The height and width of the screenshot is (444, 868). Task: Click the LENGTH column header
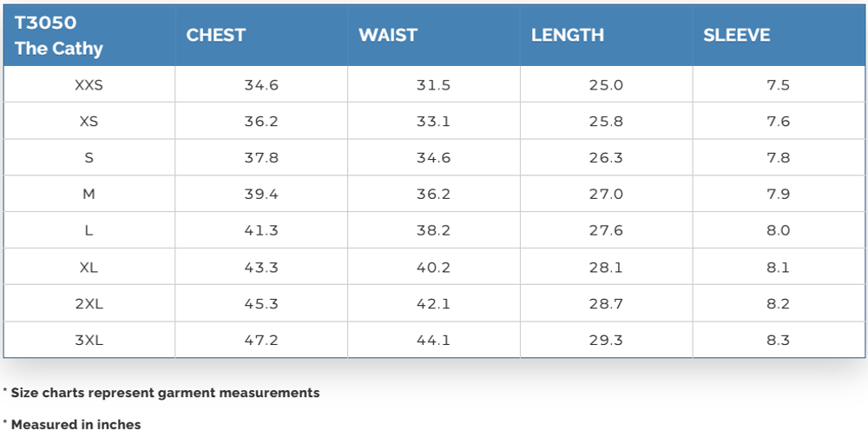point(568,36)
